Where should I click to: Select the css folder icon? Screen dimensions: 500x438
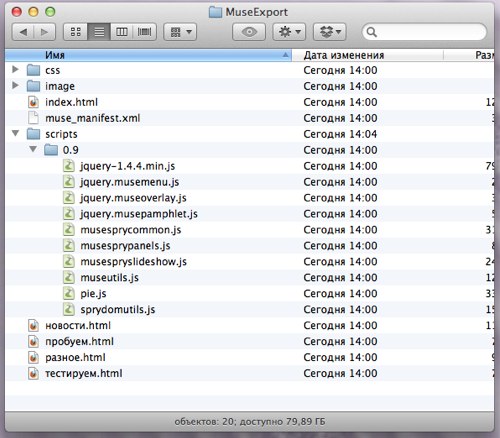(x=33, y=70)
